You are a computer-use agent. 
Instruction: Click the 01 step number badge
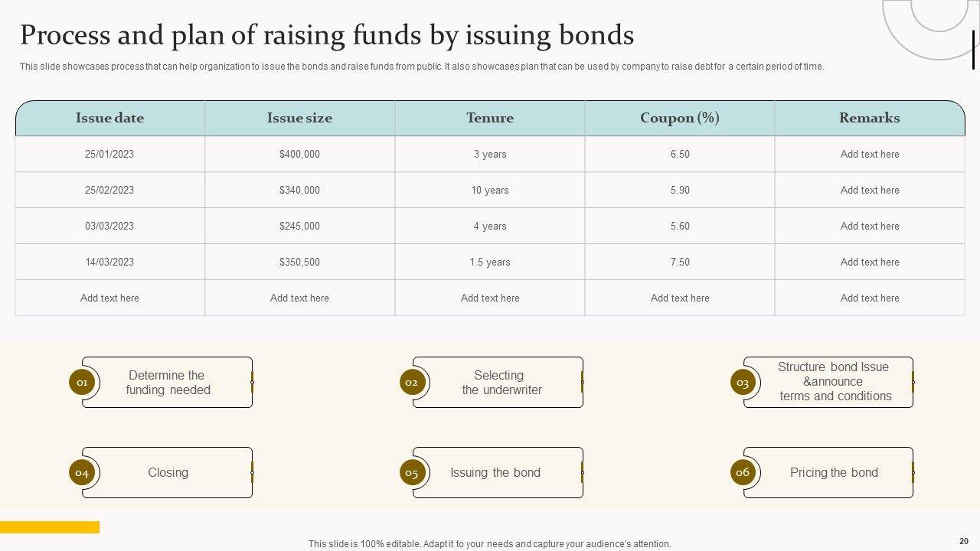point(82,382)
